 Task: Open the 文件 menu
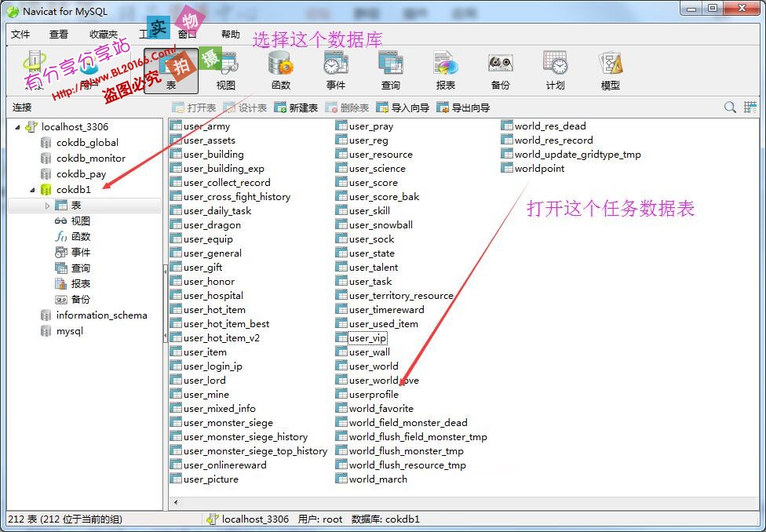20,35
